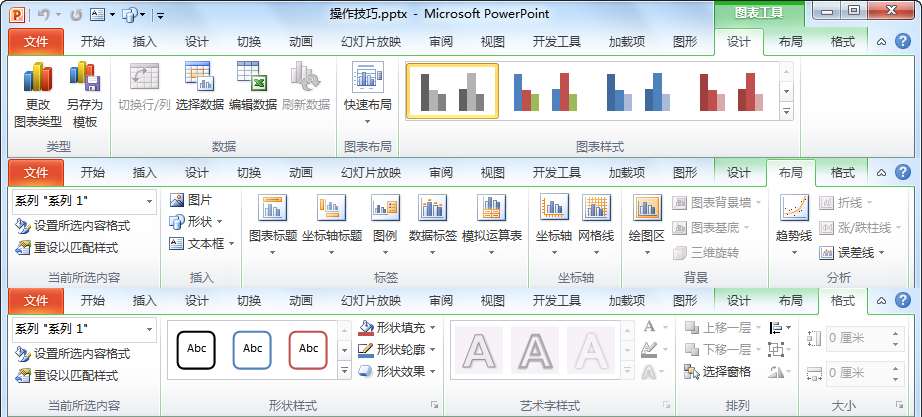Select the red-outline Abc shape style

point(308,349)
